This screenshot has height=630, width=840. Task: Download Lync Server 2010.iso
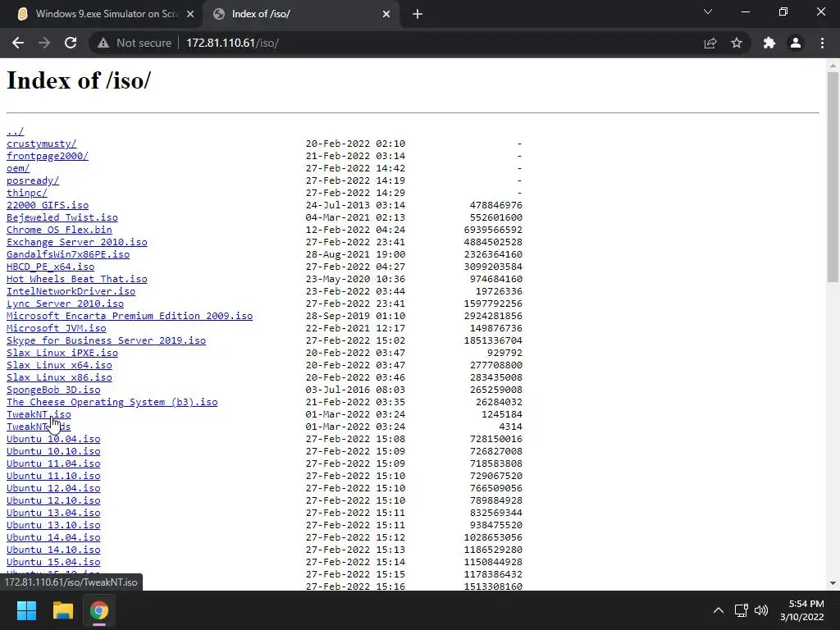65,304
